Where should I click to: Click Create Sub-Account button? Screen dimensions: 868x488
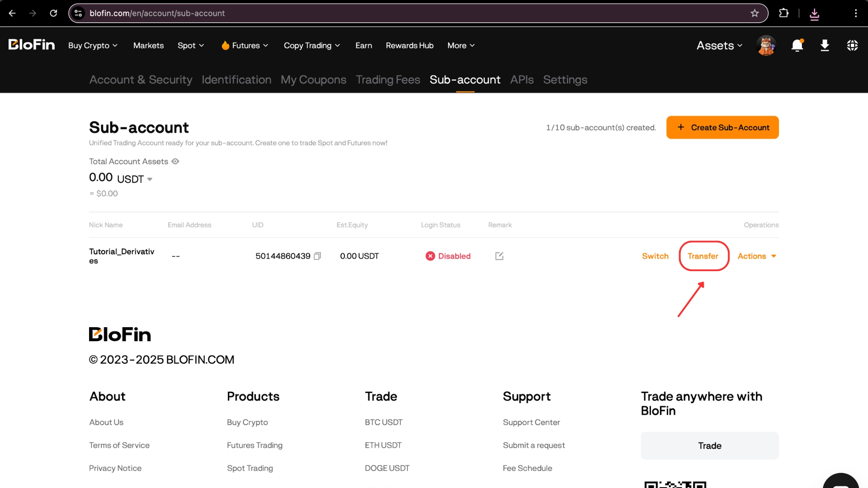click(x=722, y=127)
